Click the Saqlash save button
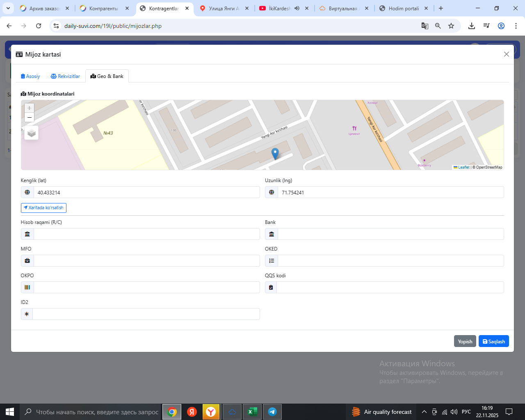Image resolution: width=525 pixels, height=420 pixels. tap(493, 341)
